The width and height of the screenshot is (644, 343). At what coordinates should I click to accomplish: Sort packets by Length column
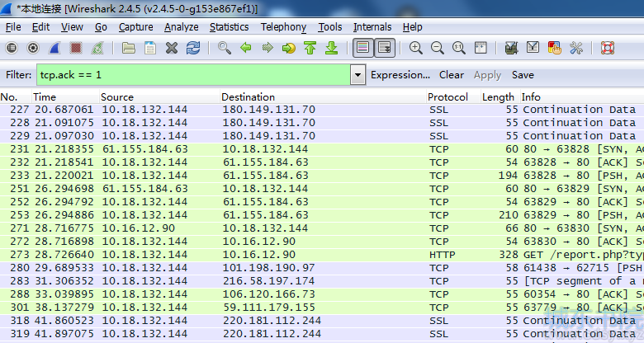(x=500, y=96)
